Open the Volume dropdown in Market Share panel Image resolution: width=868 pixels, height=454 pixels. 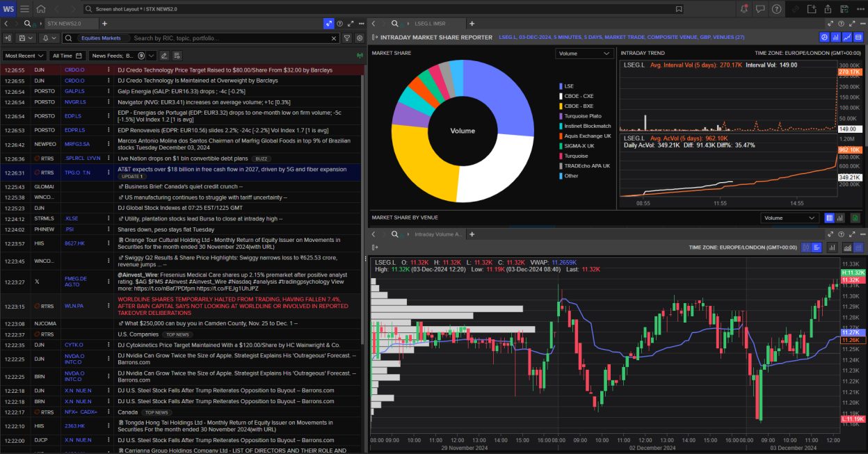tap(583, 53)
